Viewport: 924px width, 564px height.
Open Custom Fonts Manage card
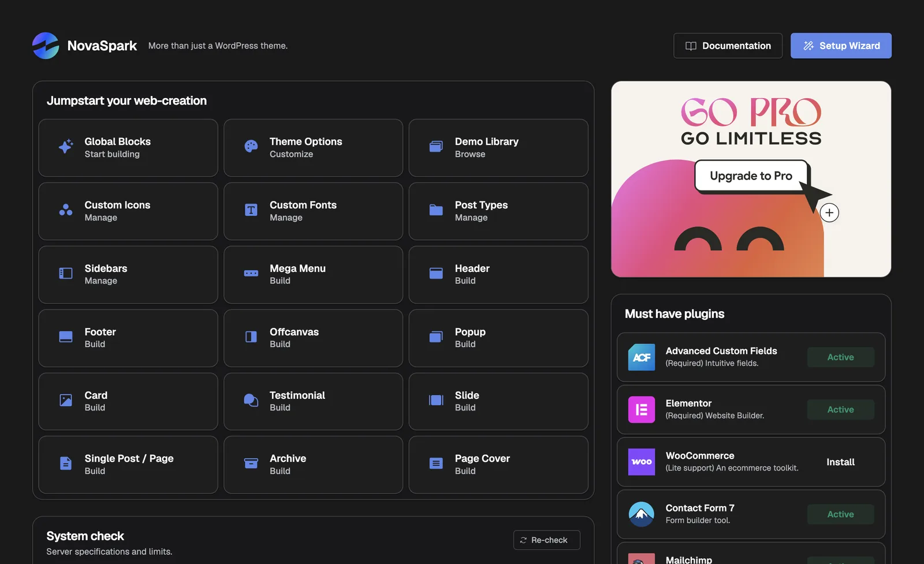pos(313,211)
